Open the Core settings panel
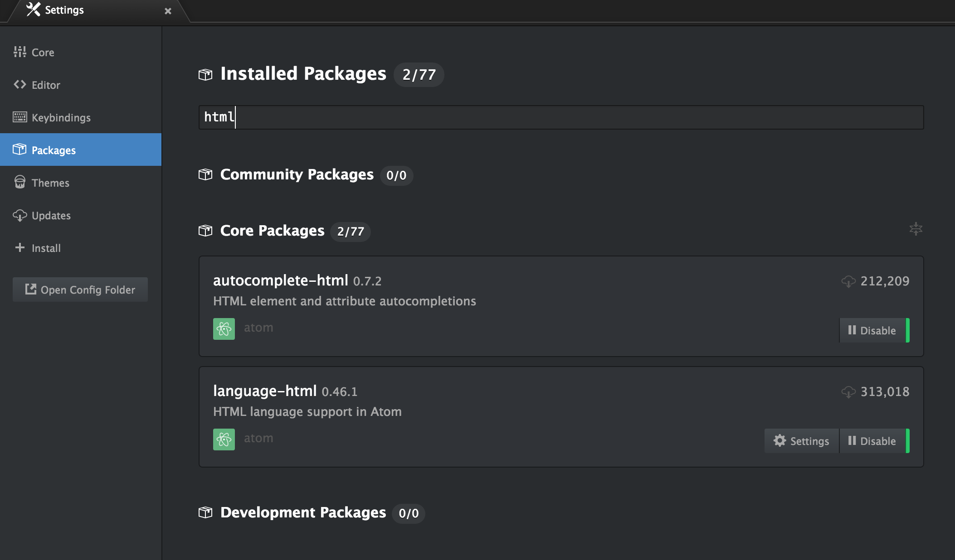 (81, 52)
